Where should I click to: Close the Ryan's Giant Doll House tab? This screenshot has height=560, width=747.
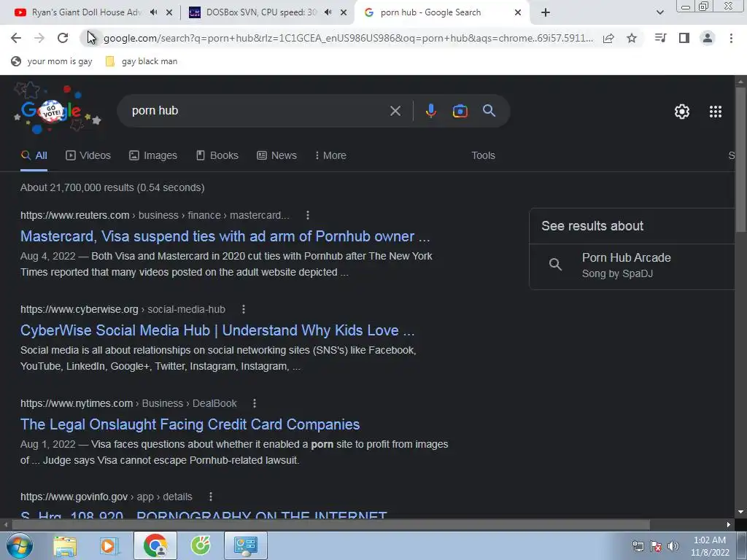[169, 13]
